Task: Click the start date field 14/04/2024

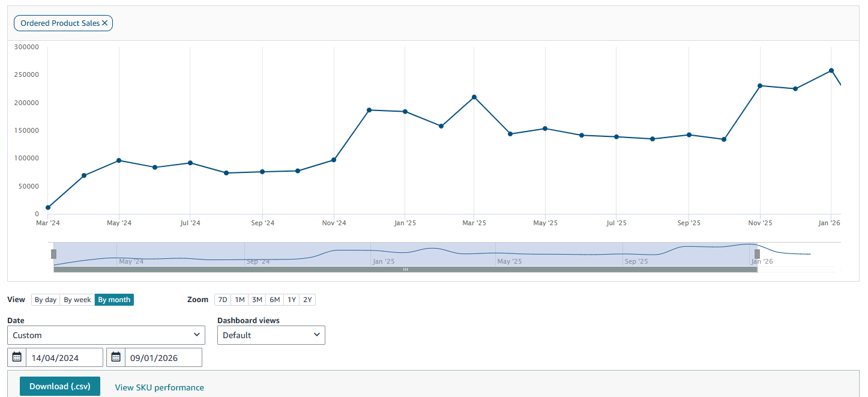Action: [64, 358]
